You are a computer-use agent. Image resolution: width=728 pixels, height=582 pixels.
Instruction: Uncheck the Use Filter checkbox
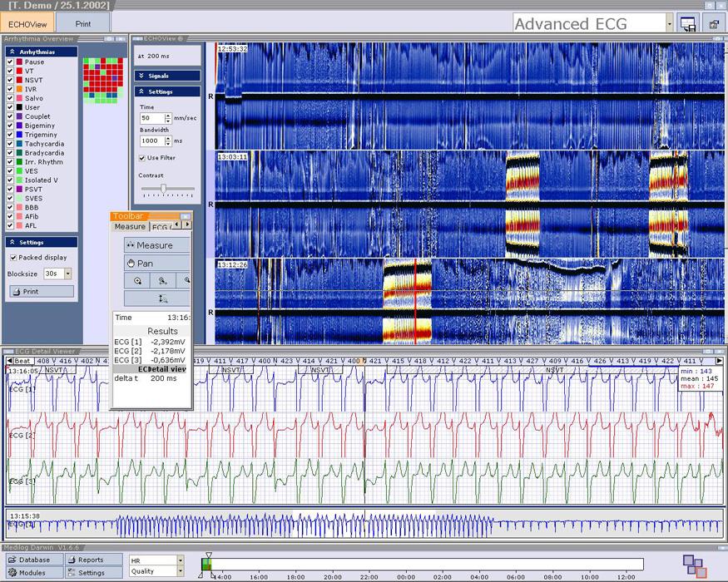(142, 158)
